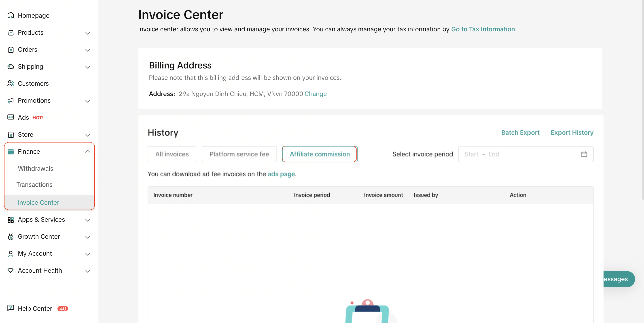Image resolution: width=644 pixels, height=323 pixels.
Task: Click the Start date input field
Action: coord(471,154)
